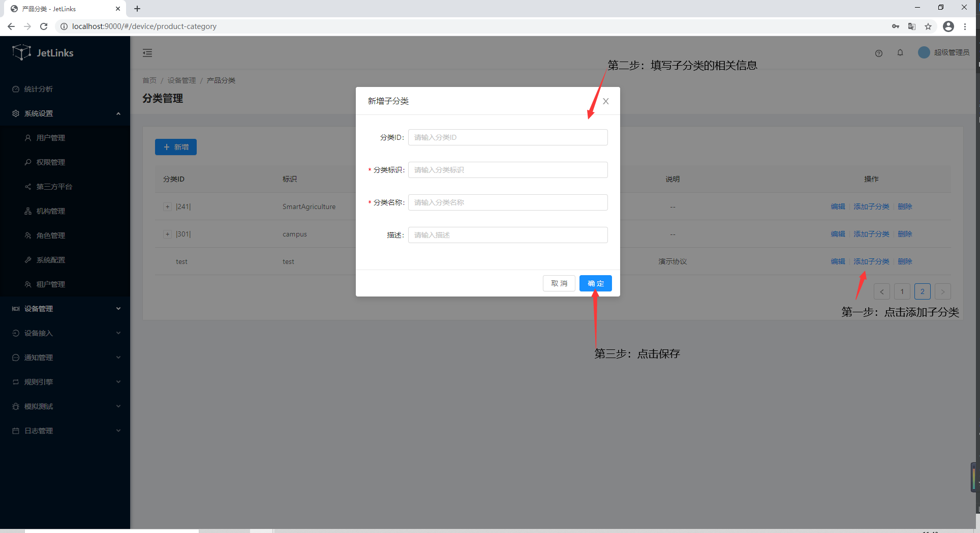Click the 演示协议 cell

point(672,261)
